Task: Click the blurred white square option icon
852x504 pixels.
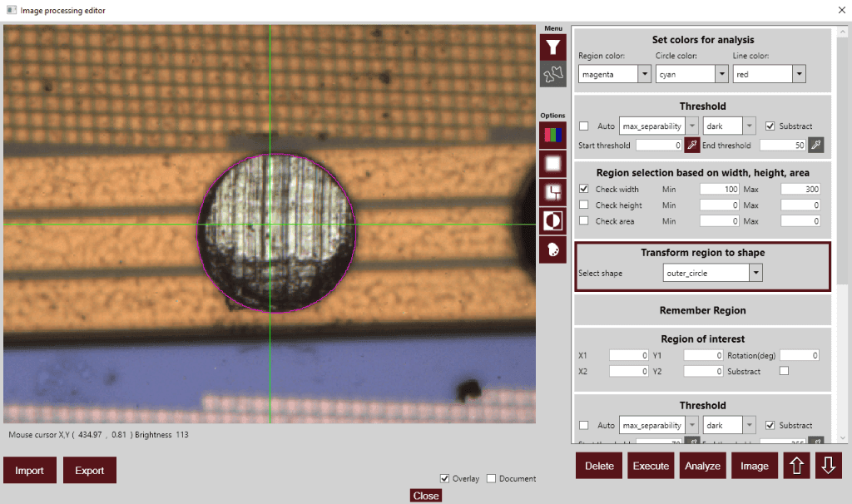Action: tap(552, 163)
